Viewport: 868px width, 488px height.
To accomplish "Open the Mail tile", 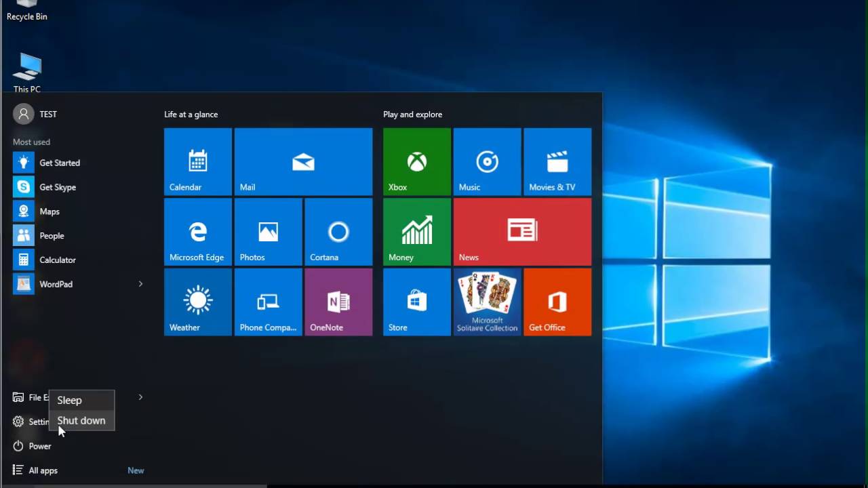I will [x=303, y=161].
